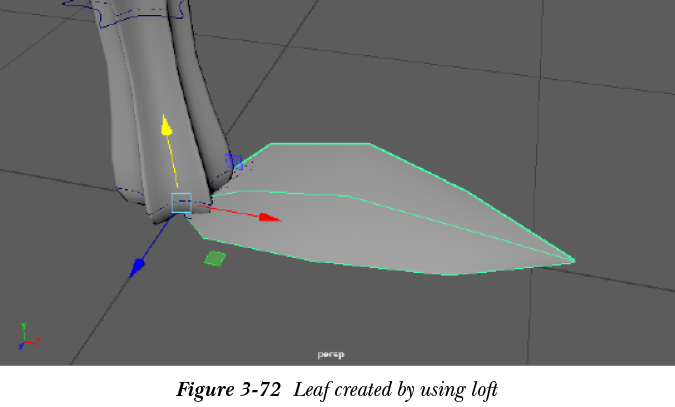
Task: Click the red X-axis move arrow
Action: pos(268,216)
